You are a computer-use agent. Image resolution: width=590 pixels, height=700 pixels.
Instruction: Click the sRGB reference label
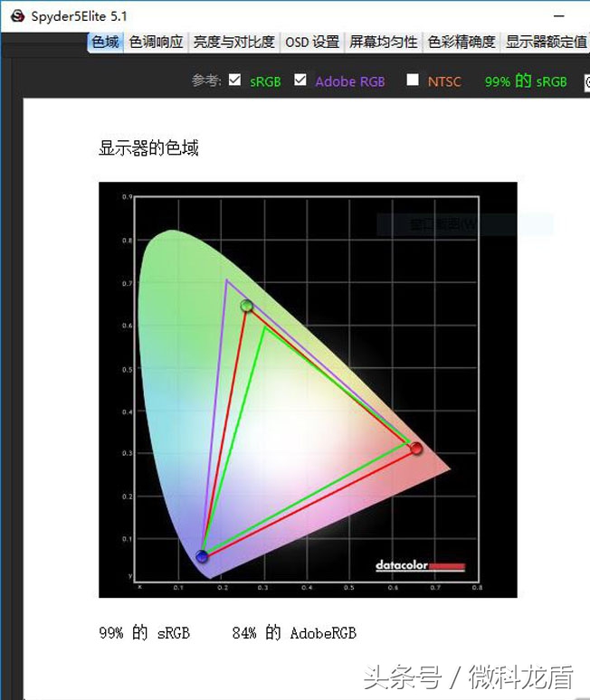point(265,81)
